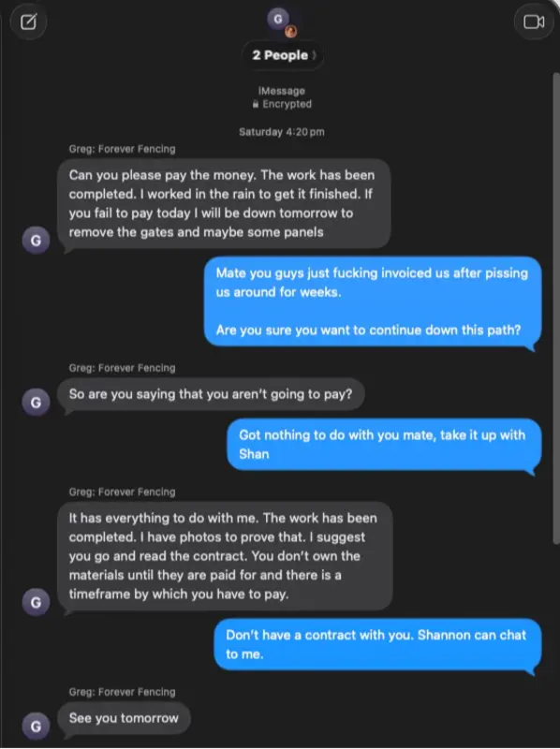
Task: Click G avatar beside 'See you tomorrow'
Action: (x=36, y=727)
